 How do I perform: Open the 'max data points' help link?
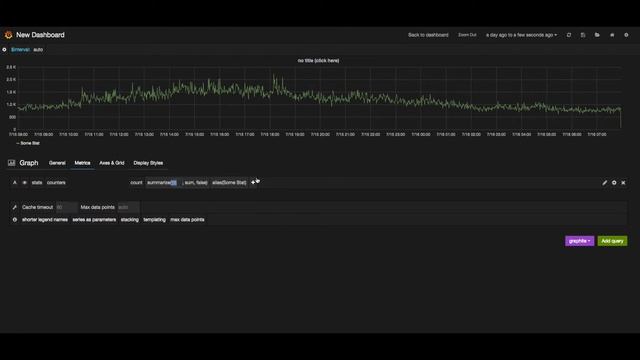click(187, 220)
